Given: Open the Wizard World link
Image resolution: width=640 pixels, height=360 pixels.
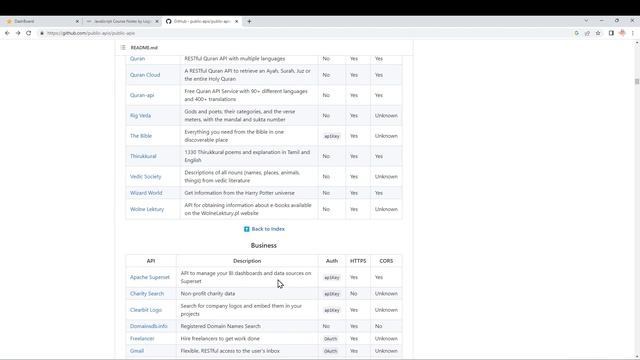Looking at the screenshot, I should point(146,193).
